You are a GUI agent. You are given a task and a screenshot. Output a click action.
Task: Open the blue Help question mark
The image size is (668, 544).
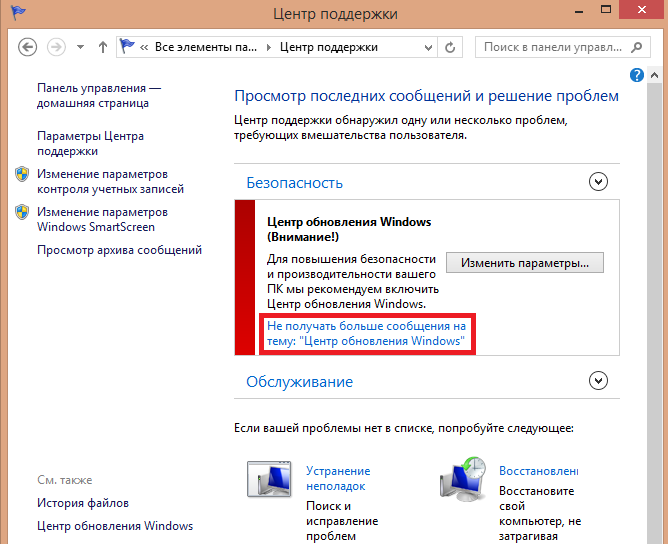coord(636,75)
